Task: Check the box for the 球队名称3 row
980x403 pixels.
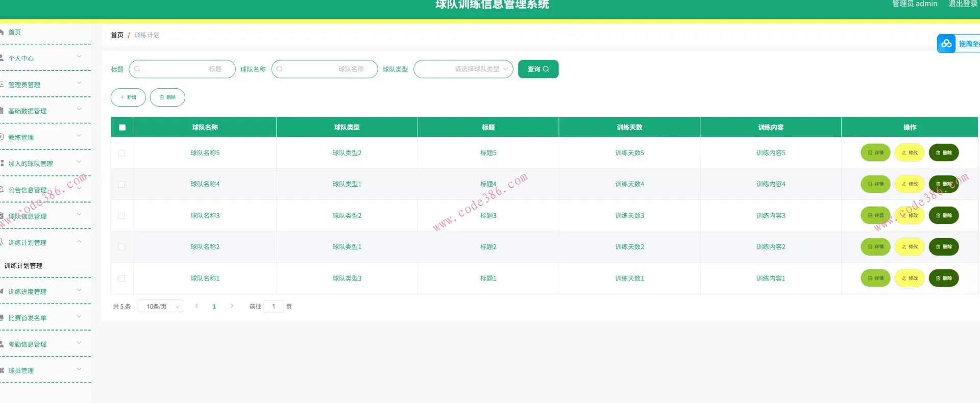Action: [121, 216]
